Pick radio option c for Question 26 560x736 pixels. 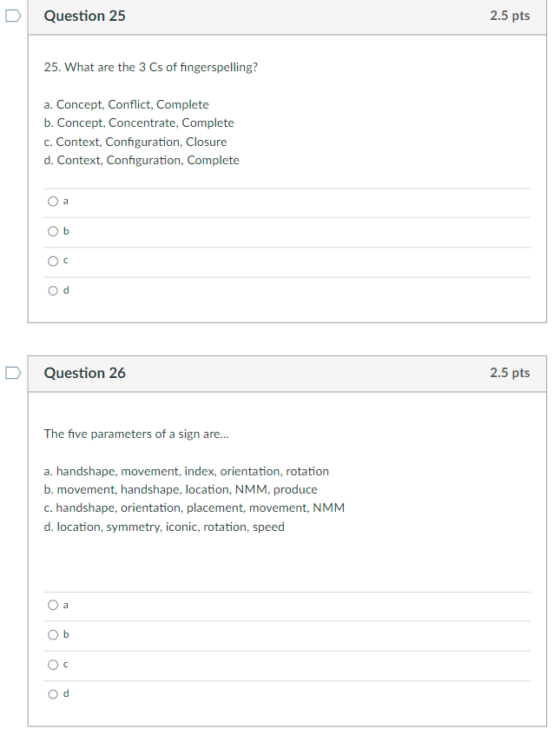pos(53,664)
